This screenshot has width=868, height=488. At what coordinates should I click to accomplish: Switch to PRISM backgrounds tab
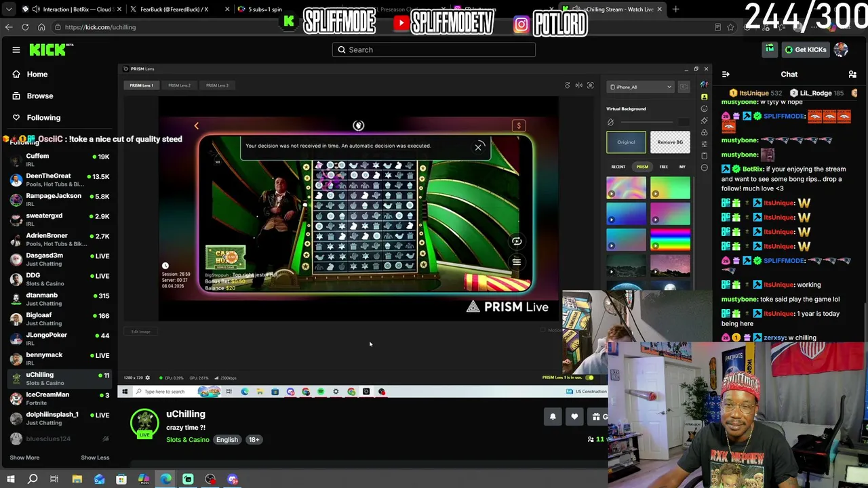click(x=642, y=167)
